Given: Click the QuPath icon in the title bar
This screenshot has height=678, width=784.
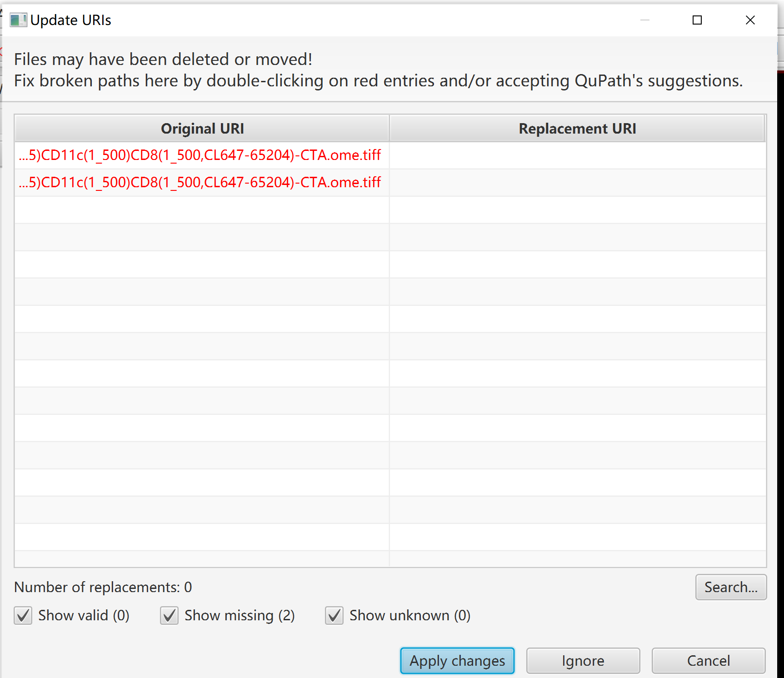Looking at the screenshot, I should (18, 20).
